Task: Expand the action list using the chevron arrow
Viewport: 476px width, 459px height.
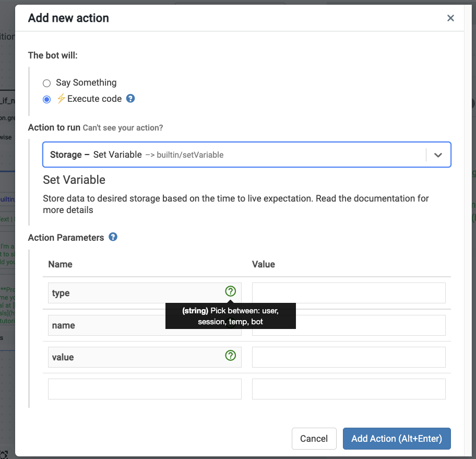Action: 438,155
